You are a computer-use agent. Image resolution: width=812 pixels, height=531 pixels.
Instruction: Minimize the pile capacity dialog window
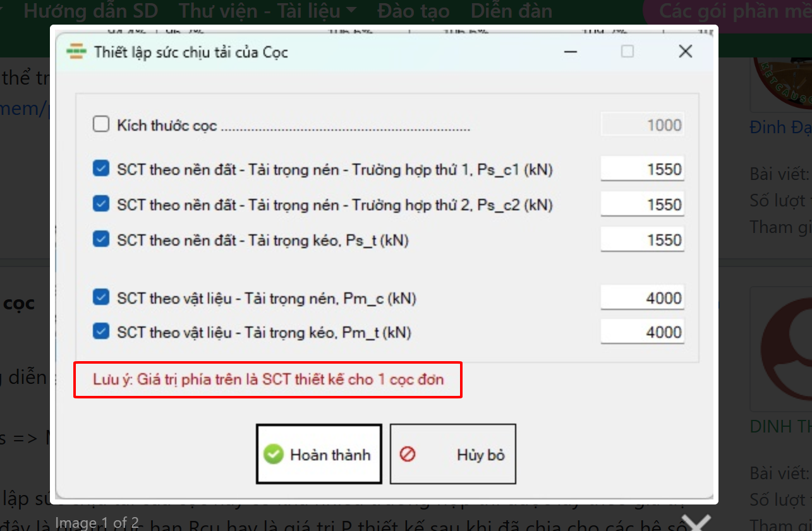570,51
